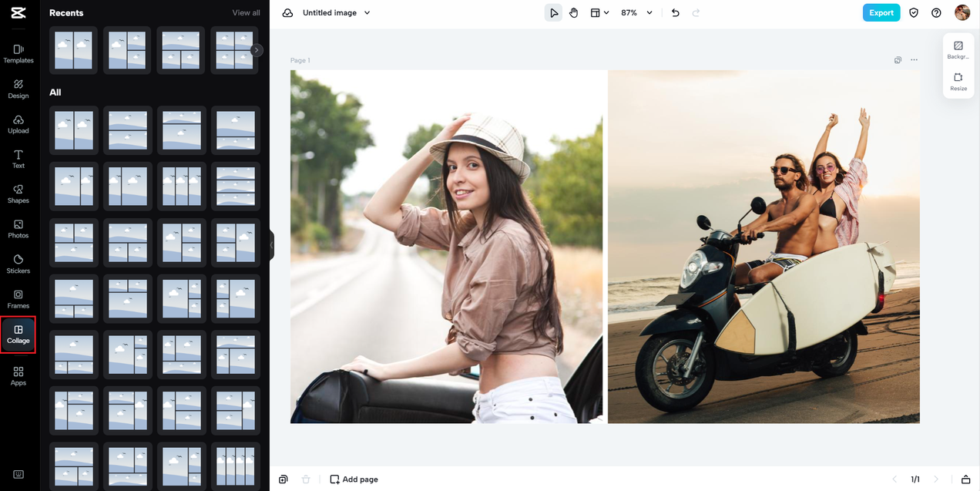This screenshot has height=491, width=980.
Task: Click the delete page trash icon
Action: (306, 479)
